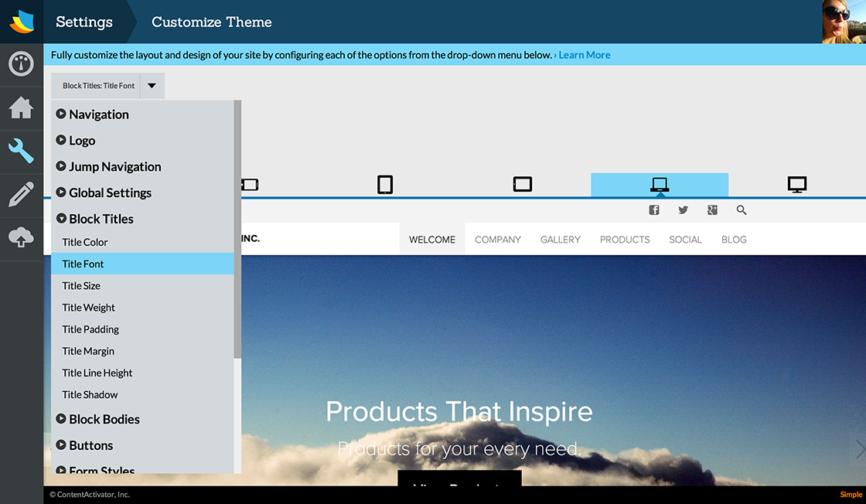Open the dashboard gauge icon in sidebar
This screenshot has width=866, height=504.
(x=21, y=64)
